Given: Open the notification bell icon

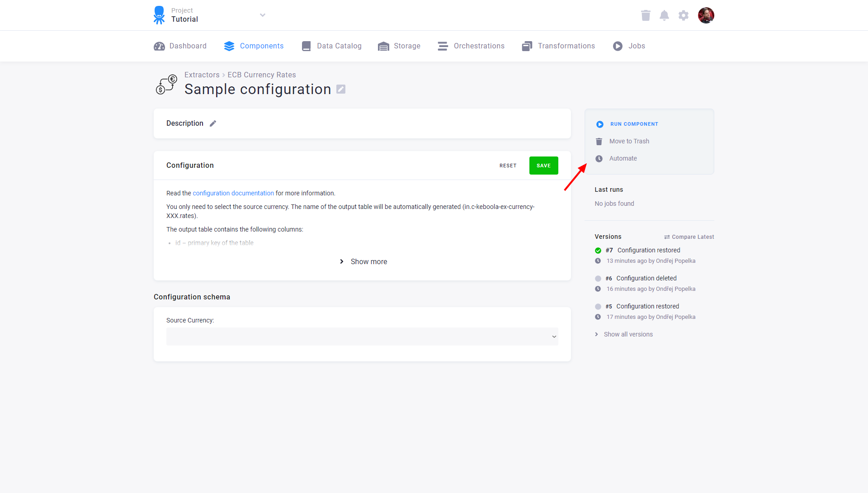Looking at the screenshot, I should (665, 15).
